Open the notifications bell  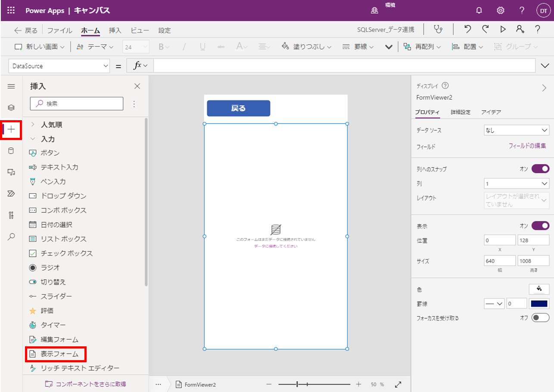point(479,10)
